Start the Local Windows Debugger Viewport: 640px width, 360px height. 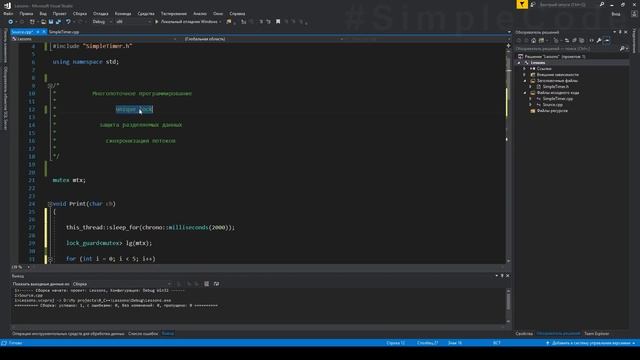188,22
